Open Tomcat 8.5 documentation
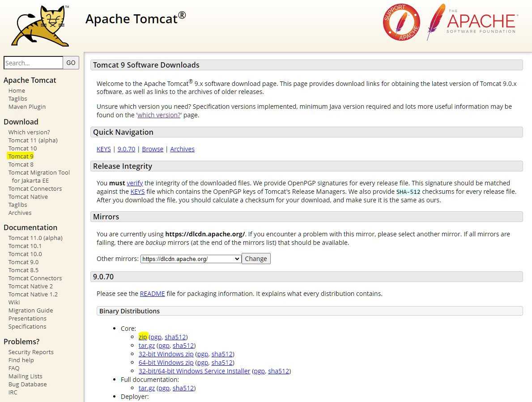This screenshot has height=402, width=532. click(x=23, y=270)
